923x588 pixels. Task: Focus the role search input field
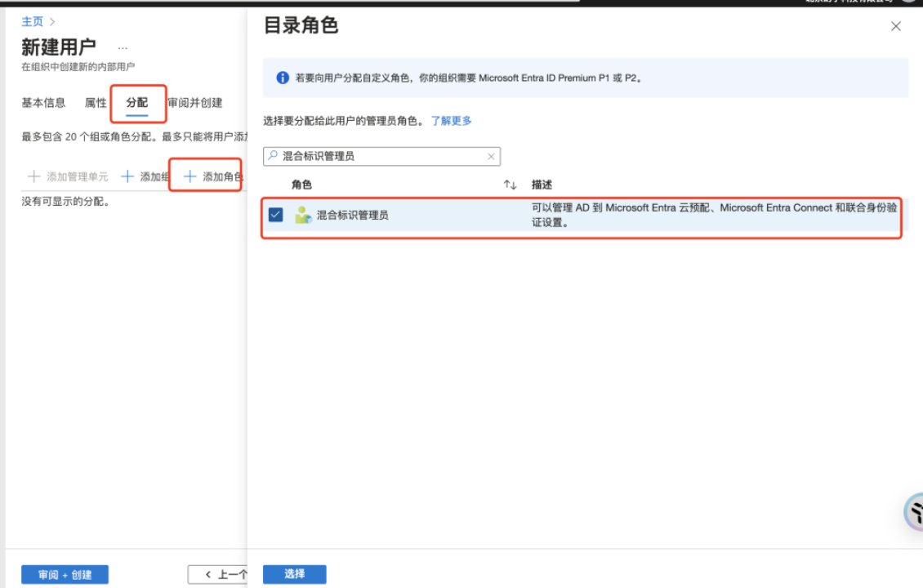(x=381, y=156)
